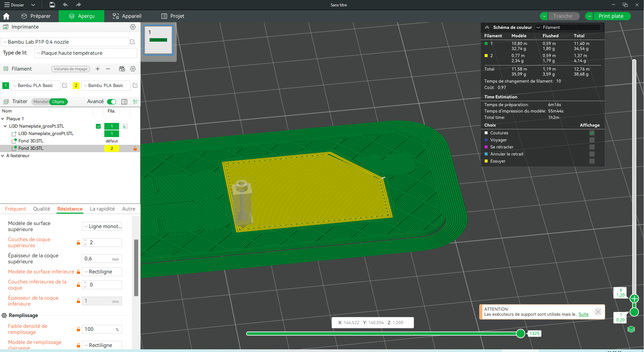Add a new filament with plus icon

98,69
